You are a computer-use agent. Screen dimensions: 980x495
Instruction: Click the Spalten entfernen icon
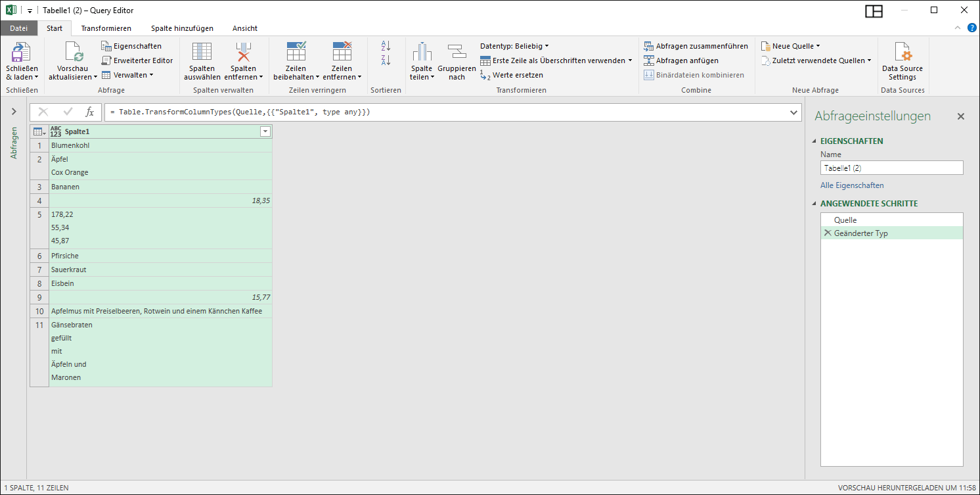click(244, 52)
